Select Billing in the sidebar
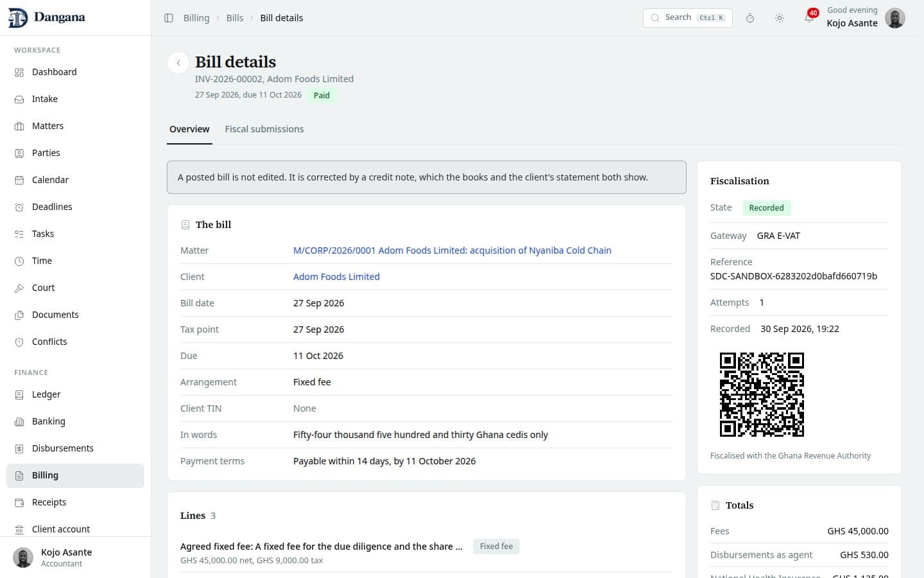924x578 pixels. point(76,475)
